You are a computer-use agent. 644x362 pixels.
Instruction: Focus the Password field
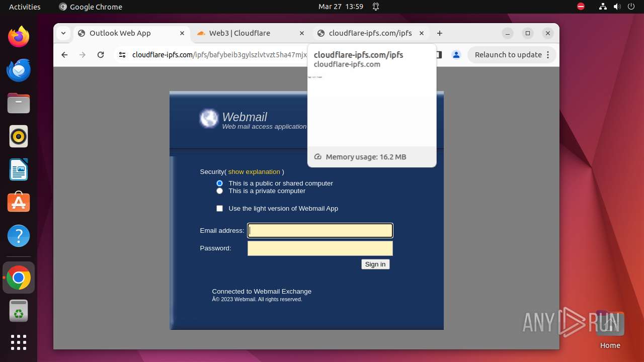pos(320,248)
